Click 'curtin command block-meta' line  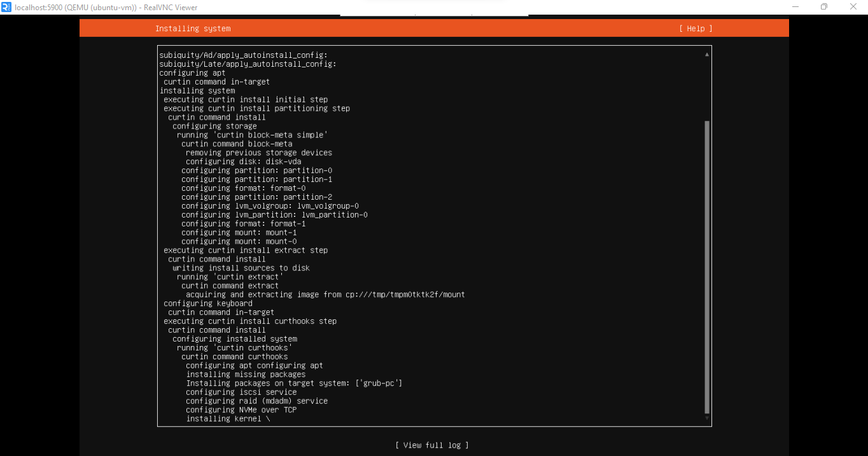tap(237, 144)
